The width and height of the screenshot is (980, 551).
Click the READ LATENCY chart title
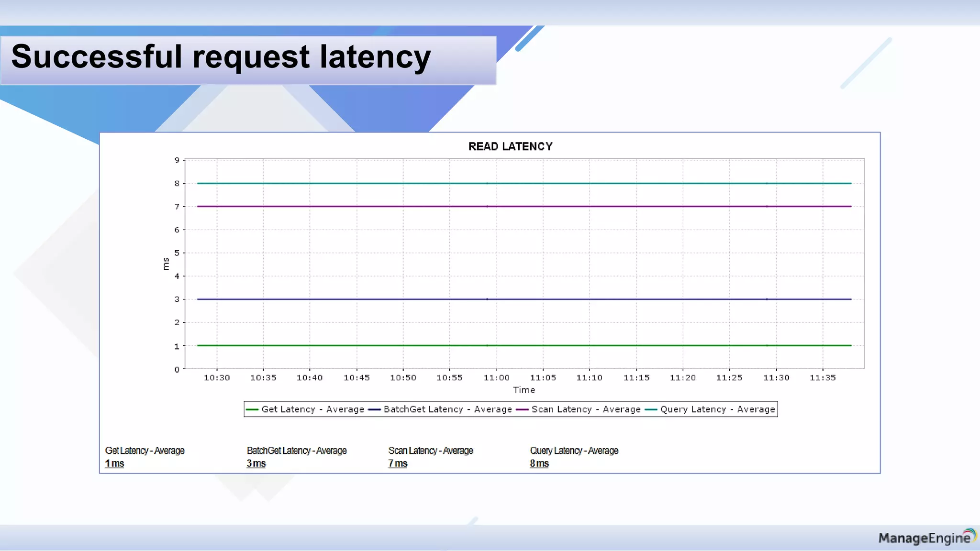click(510, 146)
